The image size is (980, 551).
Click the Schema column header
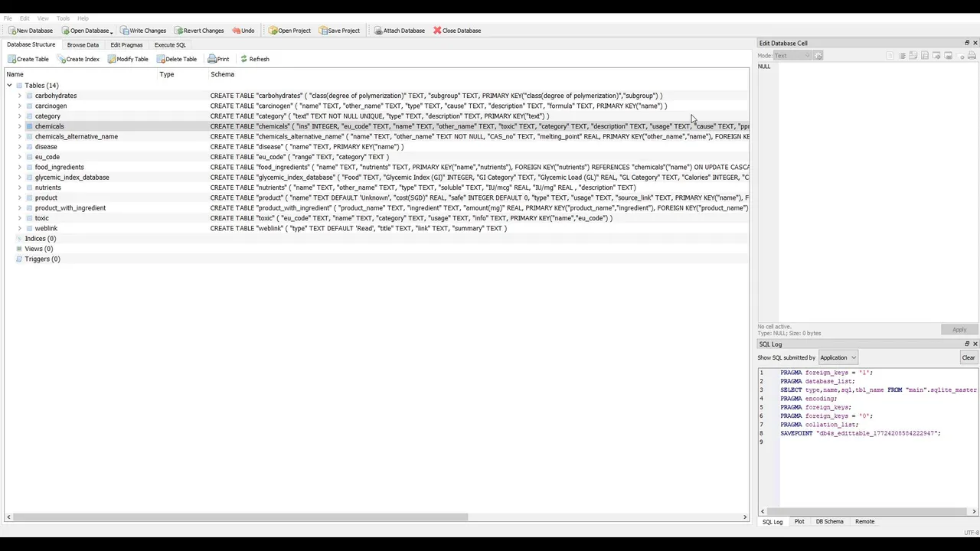479,74
